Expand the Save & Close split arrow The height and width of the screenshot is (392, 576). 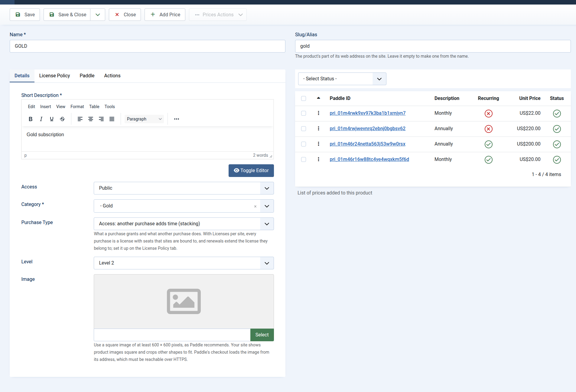[98, 15]
